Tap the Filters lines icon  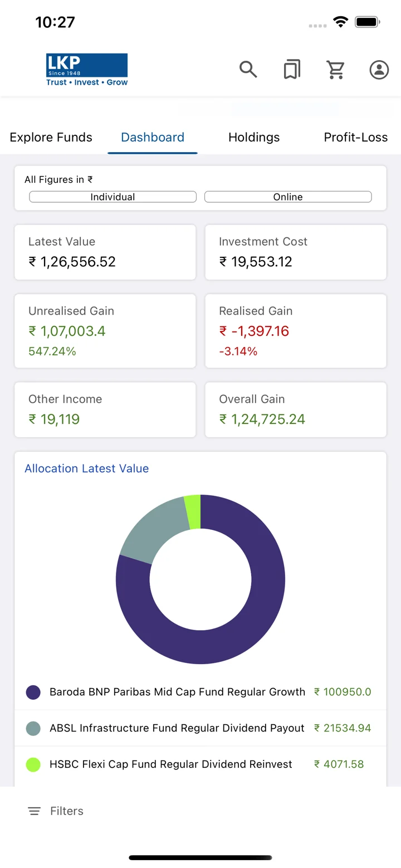(35, 811)
